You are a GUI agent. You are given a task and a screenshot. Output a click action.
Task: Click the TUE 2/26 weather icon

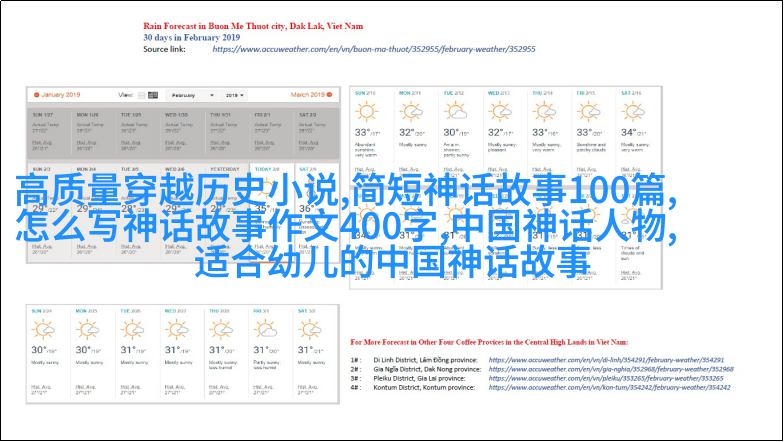point(132,330)
